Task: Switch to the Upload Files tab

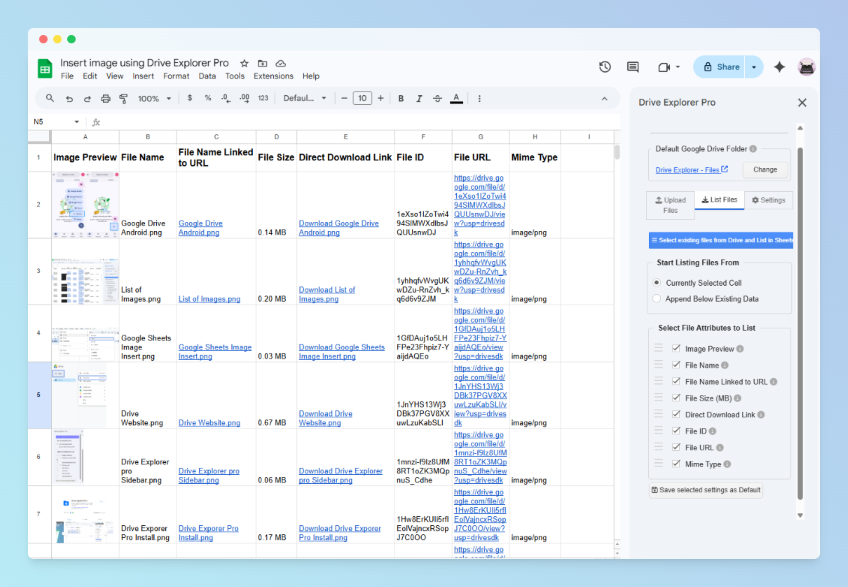Action: 670,205
